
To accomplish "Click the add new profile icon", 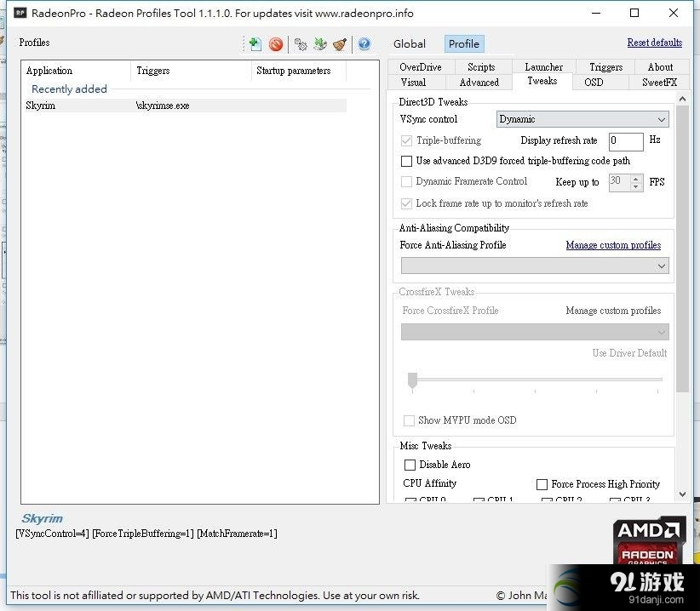I will click(x=255, y=44).
